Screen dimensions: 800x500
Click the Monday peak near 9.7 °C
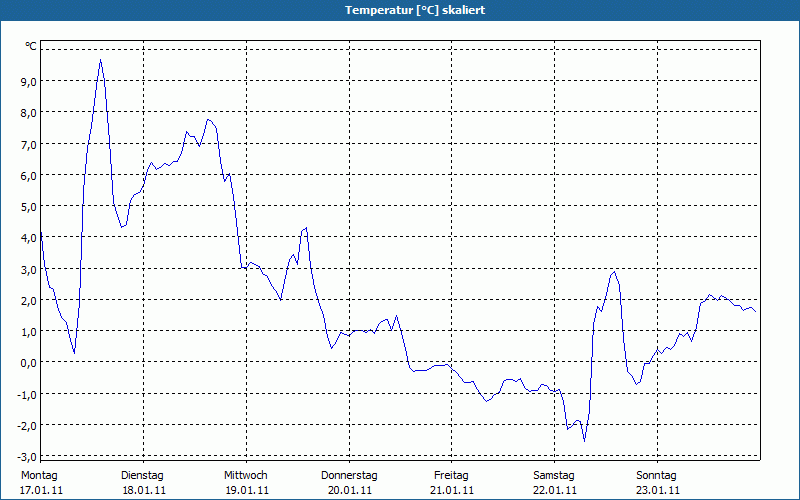pos(101,60)
